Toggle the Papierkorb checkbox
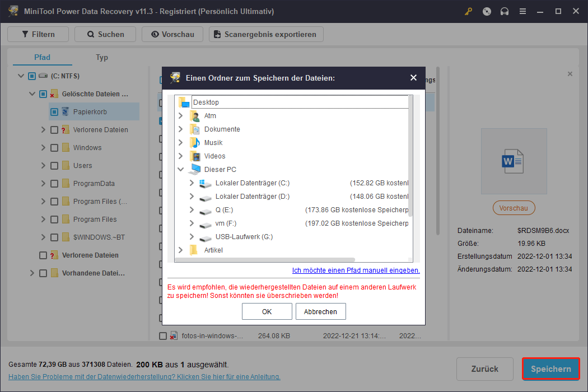Image resolution: width=588 pixels, height=392 pixels. 54,112
